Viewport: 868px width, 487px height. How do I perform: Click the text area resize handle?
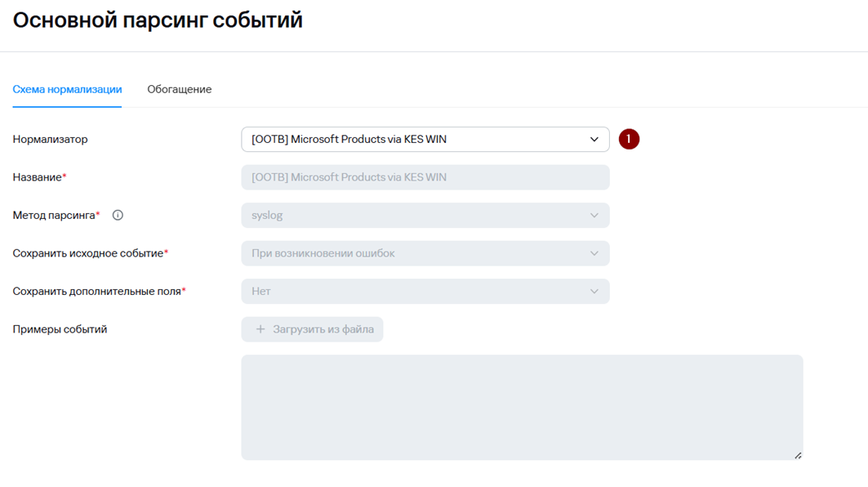[798, 455]
